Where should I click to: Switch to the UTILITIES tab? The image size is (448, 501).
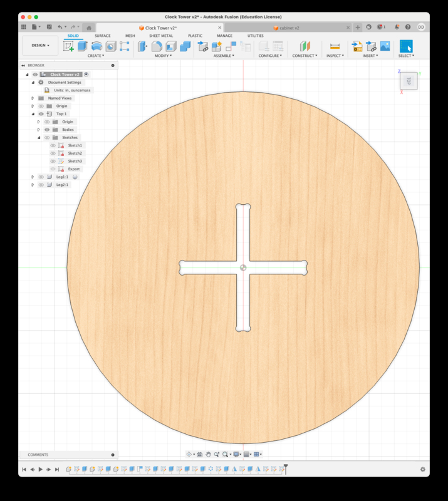[x=255, y=36]
